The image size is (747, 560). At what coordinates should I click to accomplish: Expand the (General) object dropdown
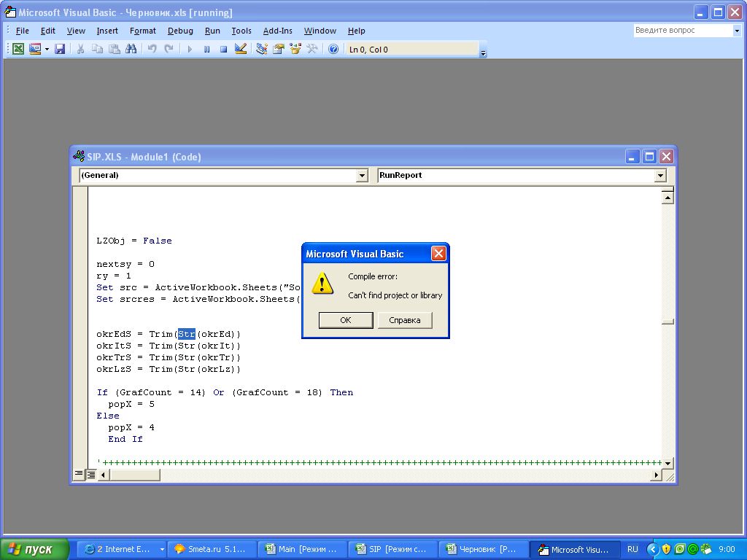coord(362,175)
